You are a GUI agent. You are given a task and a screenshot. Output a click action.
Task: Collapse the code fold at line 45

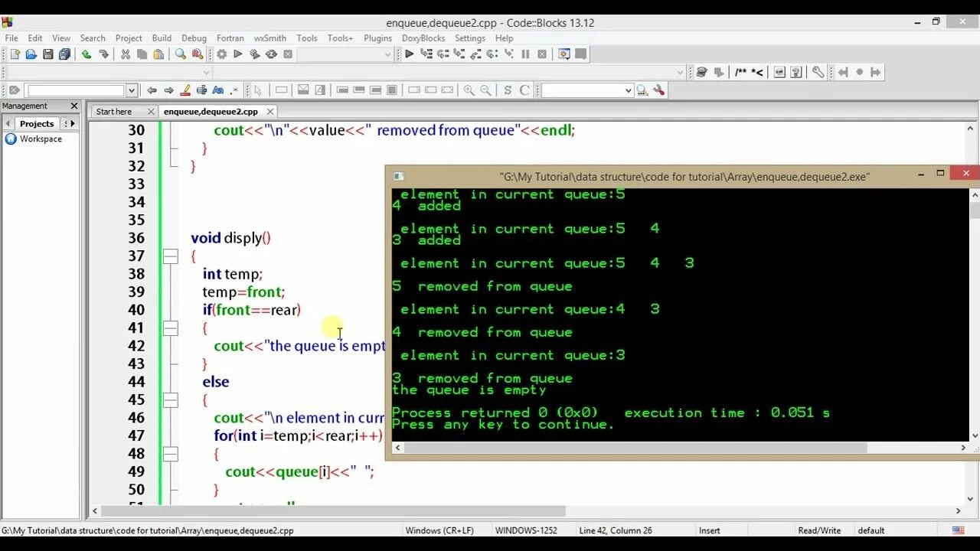pos(171,400)
